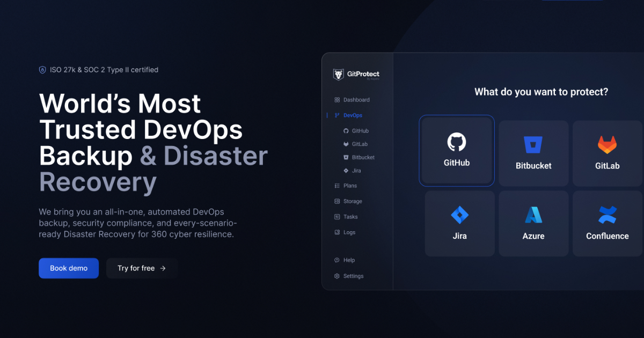Click the Jira card label
The width and height of the screenshot is (644, 338).
point(460,236)
